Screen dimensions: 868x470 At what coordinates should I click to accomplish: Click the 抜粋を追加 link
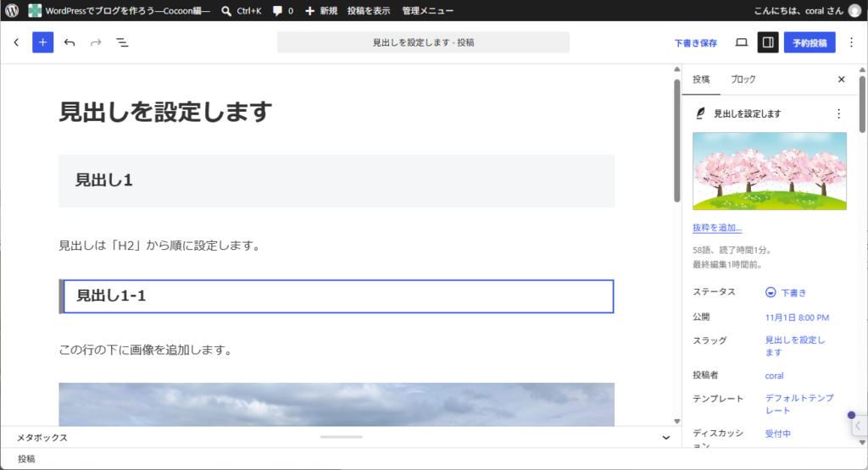click(x=717, y=227)
